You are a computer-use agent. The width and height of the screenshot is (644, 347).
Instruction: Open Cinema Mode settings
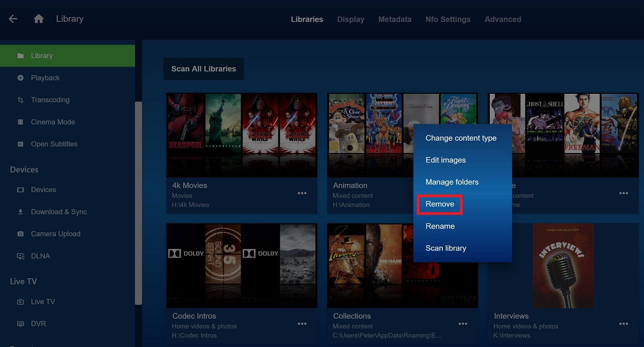pyautogui.click(x=20, y=122)
